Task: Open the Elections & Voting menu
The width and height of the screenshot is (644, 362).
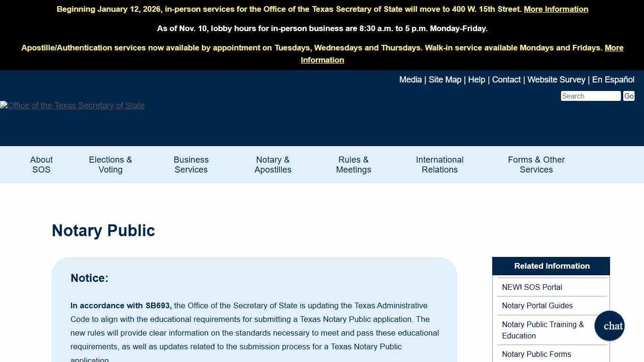Action: coord(110,164)
